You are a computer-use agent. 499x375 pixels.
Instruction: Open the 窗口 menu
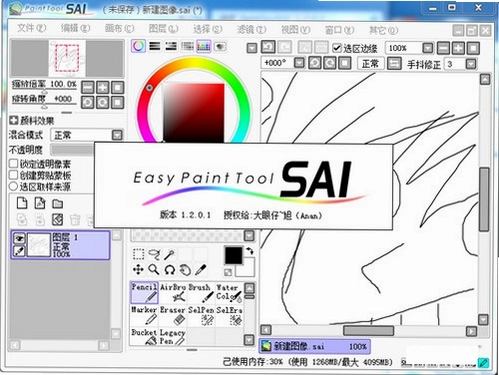click(x=339, y=30)
